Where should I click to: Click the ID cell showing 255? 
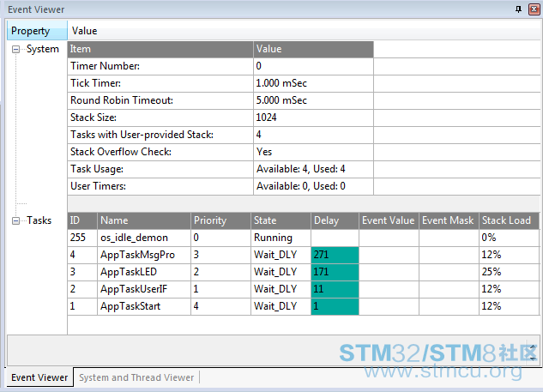click(82, 238)
